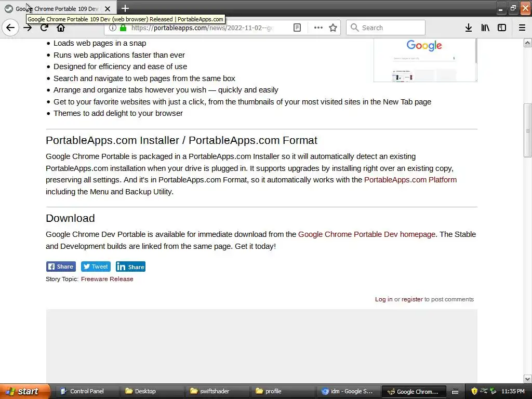Select the Google Chrom... taskbar button
Viewport: 532px width, 399px height.
click(414, 391)
